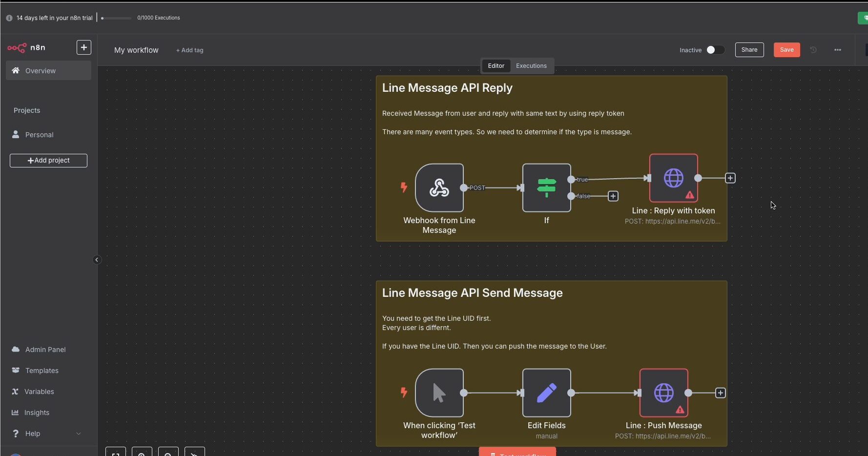Image resolution: width=868 pixels, height=456 pixels.
Task: Click plus after Reply with token node
Action: tap(730, 178)
